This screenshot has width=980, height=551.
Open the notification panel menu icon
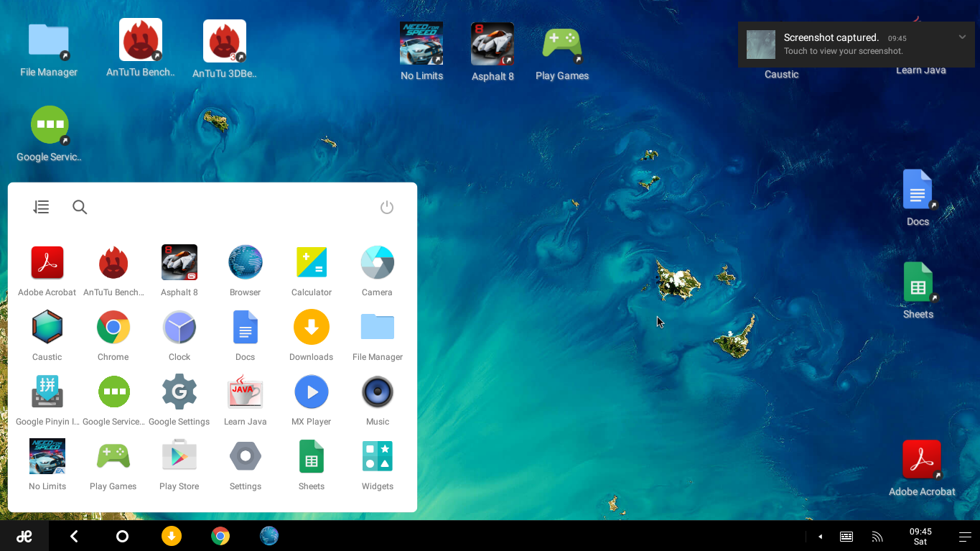(x=965, y=537)
